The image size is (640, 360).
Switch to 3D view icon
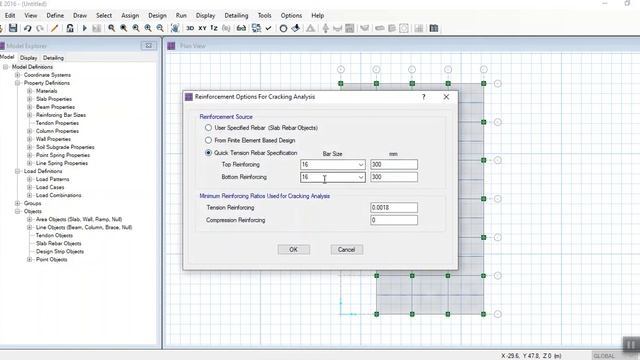(190, 28)
